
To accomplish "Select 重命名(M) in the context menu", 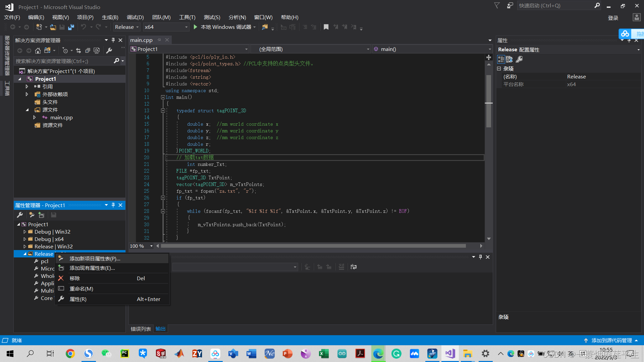I will pos(112,289).
